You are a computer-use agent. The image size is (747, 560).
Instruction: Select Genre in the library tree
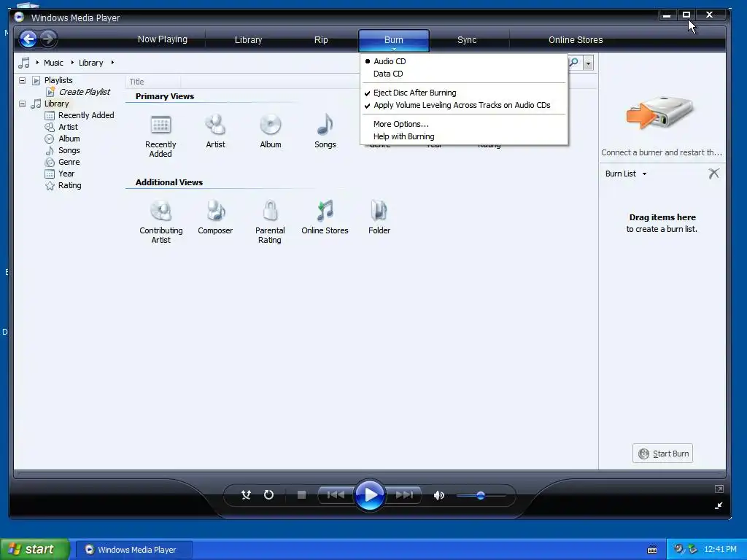coord(69,162)
